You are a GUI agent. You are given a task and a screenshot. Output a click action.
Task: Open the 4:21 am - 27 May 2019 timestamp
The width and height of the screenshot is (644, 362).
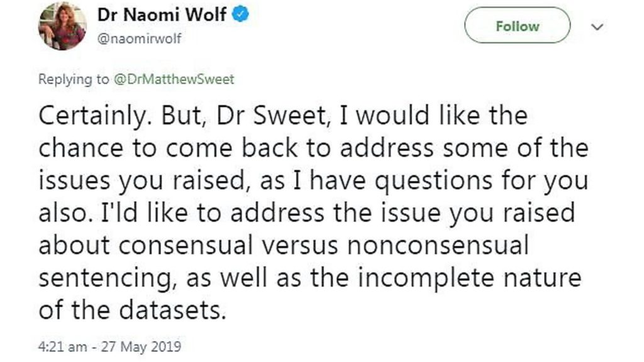(110, 346)
